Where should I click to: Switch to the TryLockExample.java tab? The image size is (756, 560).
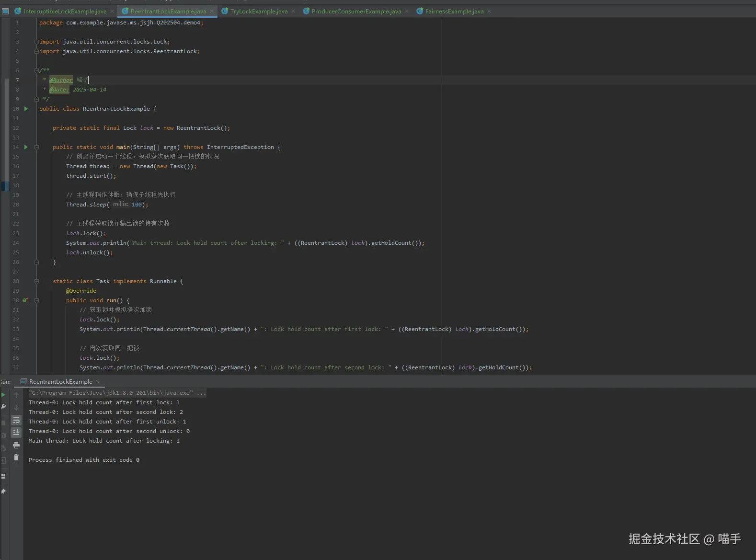[x=259, y=11]
